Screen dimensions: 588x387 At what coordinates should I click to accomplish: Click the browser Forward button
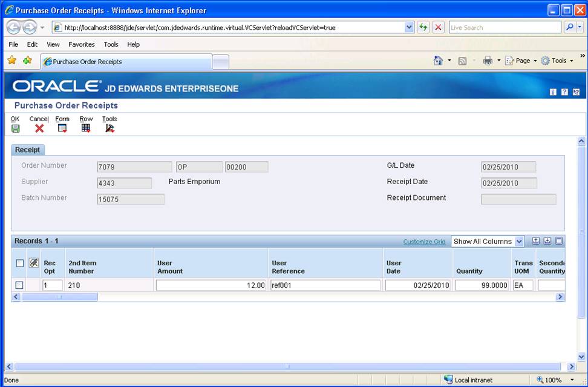(30, 27)
